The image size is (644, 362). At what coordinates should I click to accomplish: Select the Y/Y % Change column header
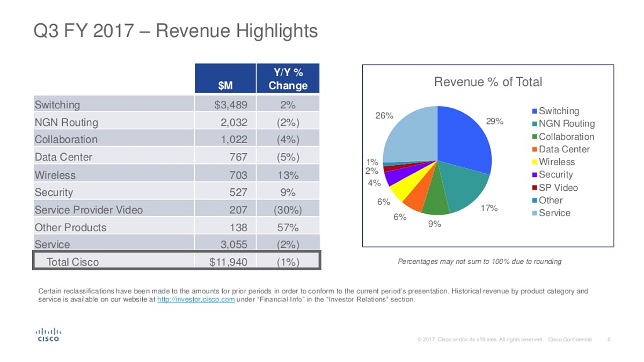pyautogui.click(x=288, y=79)
